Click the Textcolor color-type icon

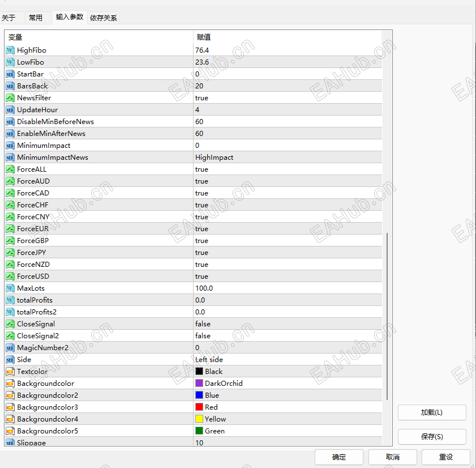10,371
